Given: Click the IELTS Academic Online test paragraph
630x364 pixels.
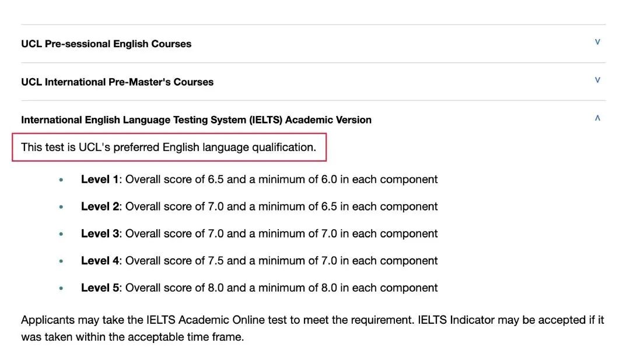Looking at the screenshot, I should click(x=312, y=328).
